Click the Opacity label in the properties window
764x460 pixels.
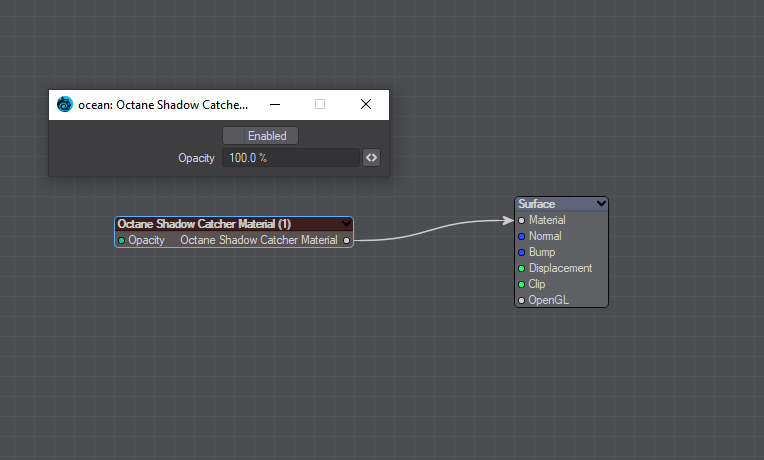click(x=196, y=158)
